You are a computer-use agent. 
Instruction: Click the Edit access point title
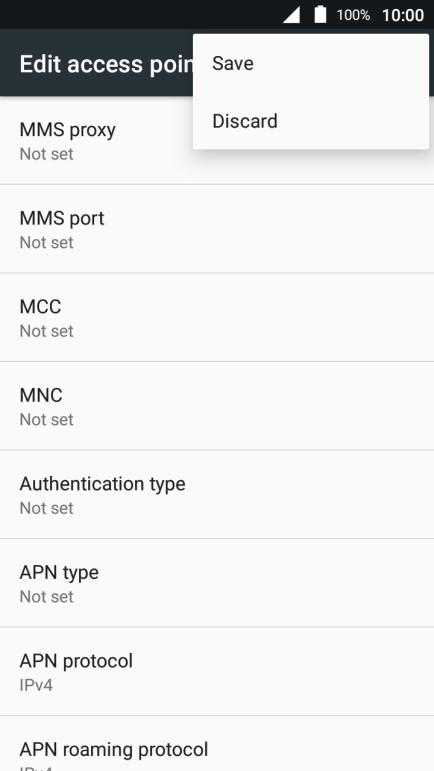106,64
